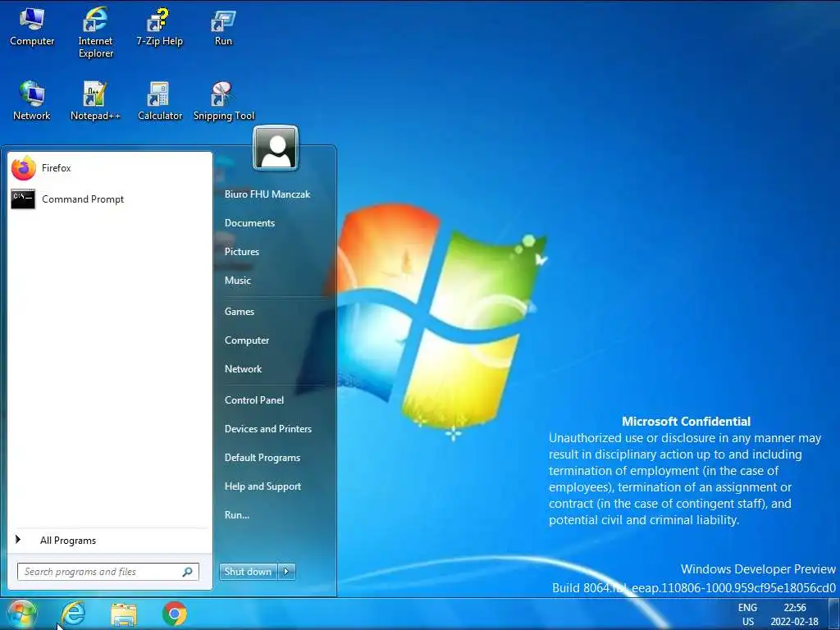Launch Internet Explorer from the desktop
Viewport: 840px width, 630px height.
[95, 32]
